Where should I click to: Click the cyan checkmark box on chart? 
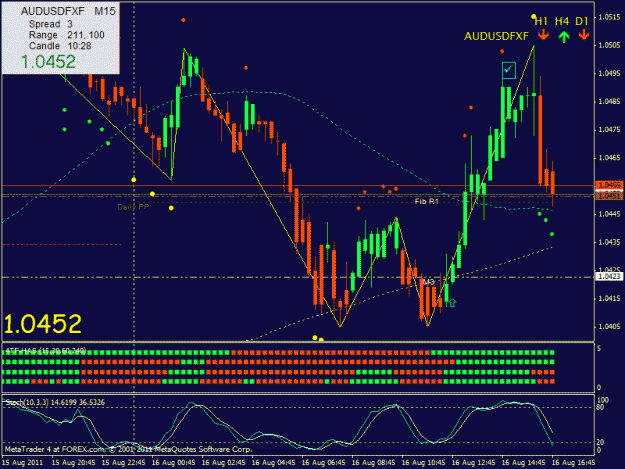click(x=509, y=70)
